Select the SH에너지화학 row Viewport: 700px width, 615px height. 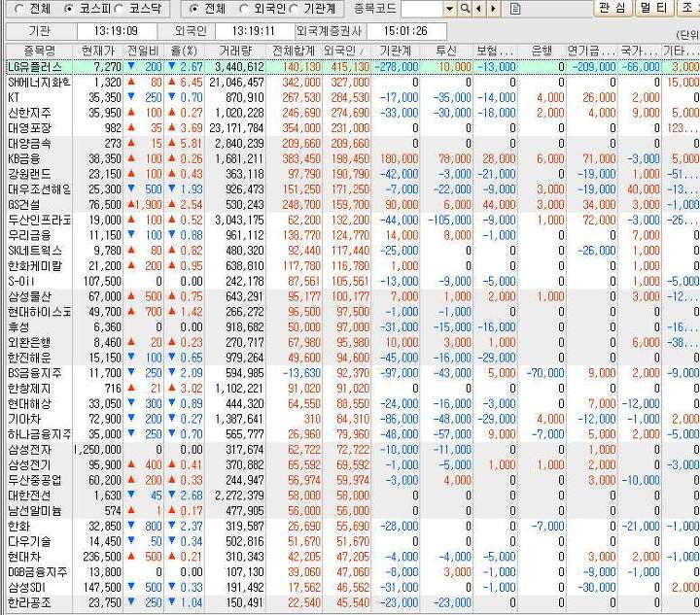coord(353,83)
